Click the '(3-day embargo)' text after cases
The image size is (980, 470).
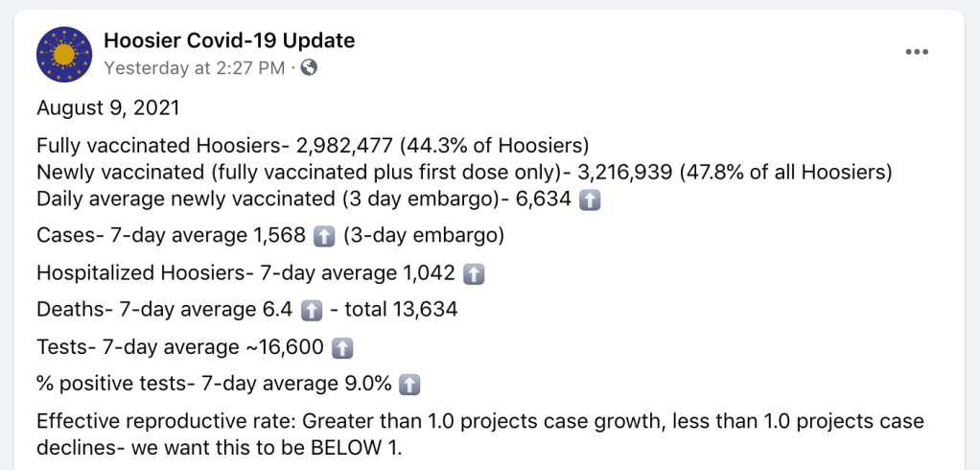pyautogui.click(x=423, y=236)
